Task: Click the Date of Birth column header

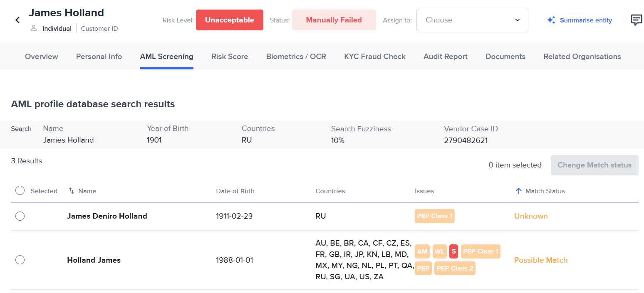Action: click(x=235, y=191)
